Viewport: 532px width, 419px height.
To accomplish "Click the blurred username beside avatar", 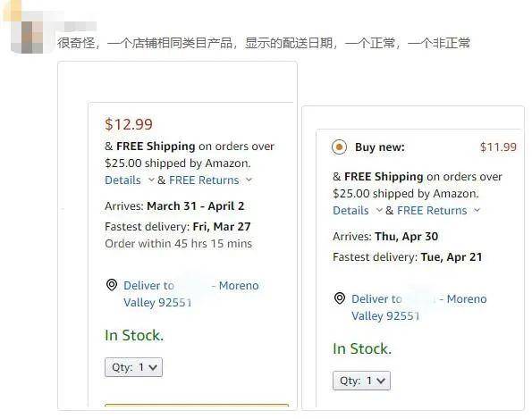I will point(80,26).
